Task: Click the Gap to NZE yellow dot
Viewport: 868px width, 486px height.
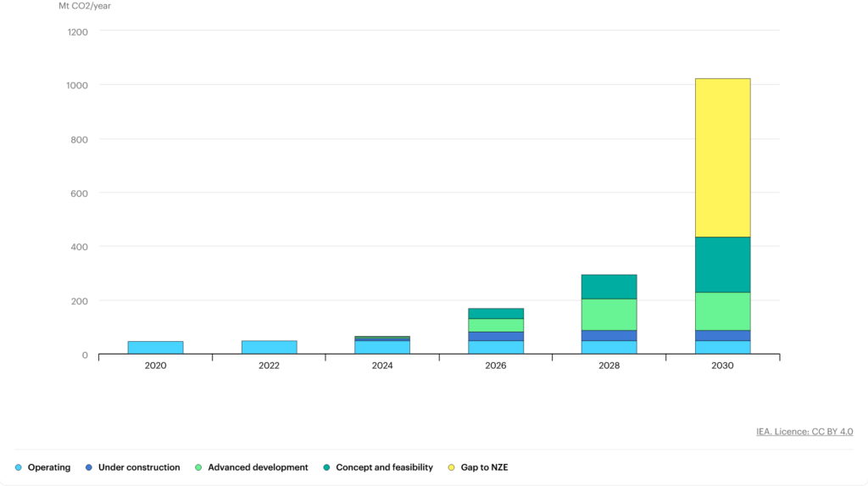Action: (x=451, y=467)
